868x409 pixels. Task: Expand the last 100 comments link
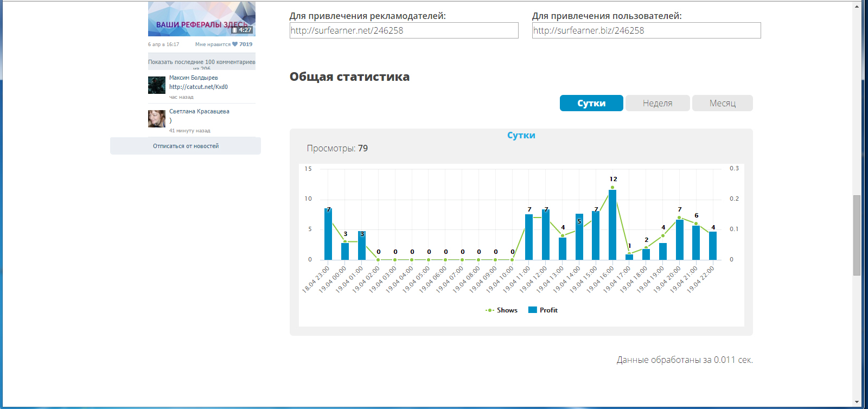click(201, 62)
